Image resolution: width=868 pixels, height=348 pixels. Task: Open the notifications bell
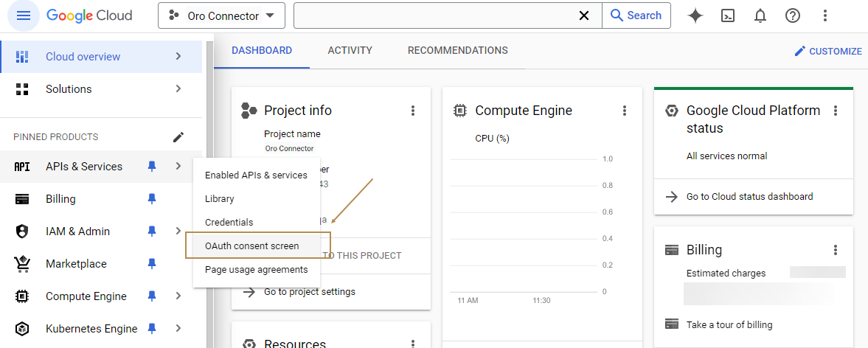760,15
